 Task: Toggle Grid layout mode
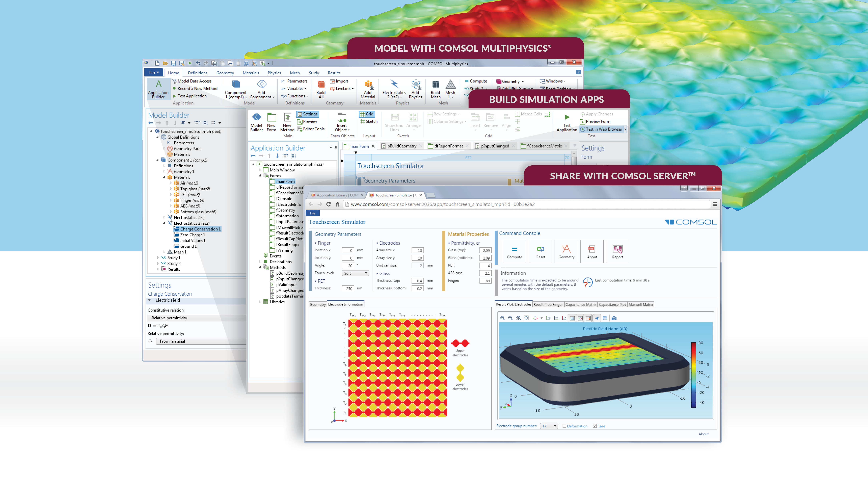point(367,114)
